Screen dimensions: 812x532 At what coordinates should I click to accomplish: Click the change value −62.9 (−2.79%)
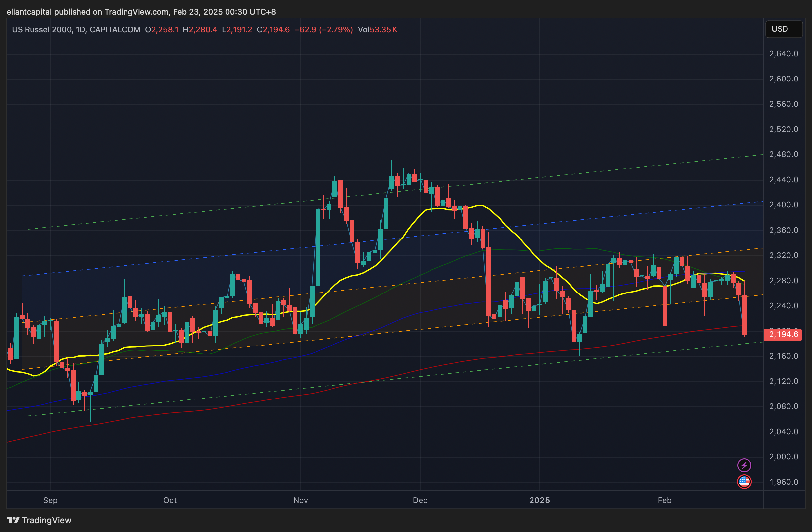(x=324, y=30)
